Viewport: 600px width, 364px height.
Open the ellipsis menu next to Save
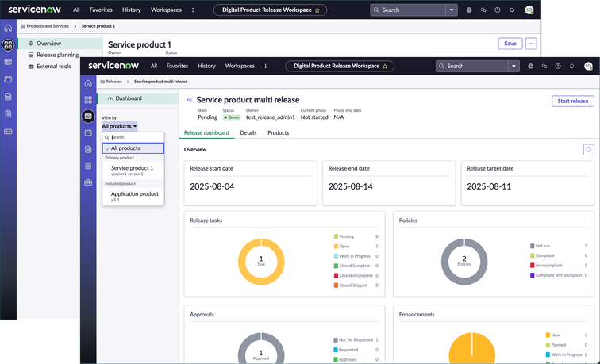[x=531, y=44]
